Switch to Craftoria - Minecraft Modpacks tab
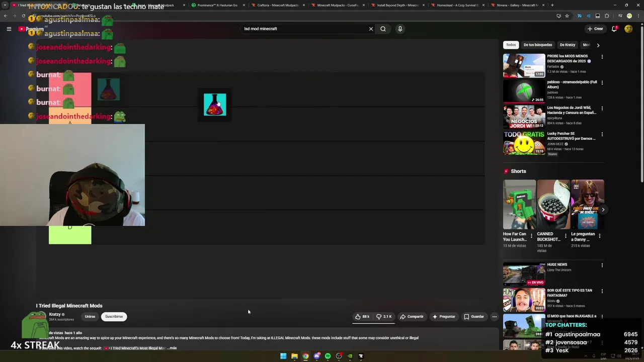The height and width of the screenshot is (362, 644). pos(278,5)
